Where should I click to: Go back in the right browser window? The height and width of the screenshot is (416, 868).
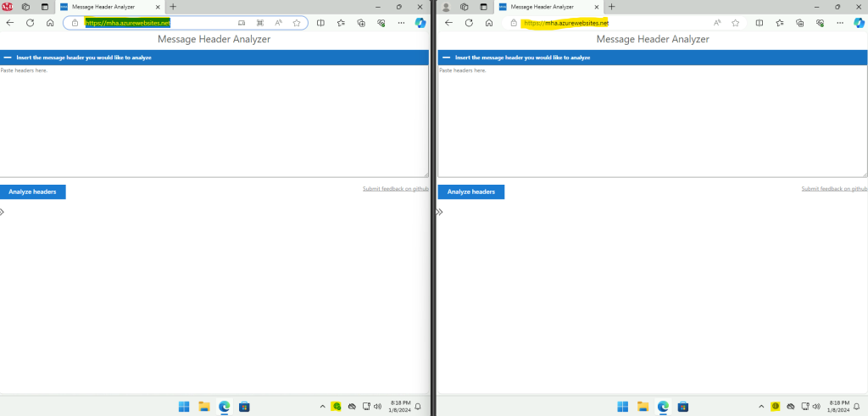pyautogui.click(x=448, y=23)
